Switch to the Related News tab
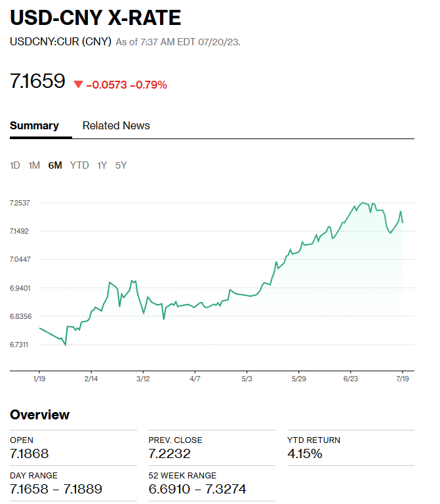This screenshot has width=440, height=504. coord(116,125)
